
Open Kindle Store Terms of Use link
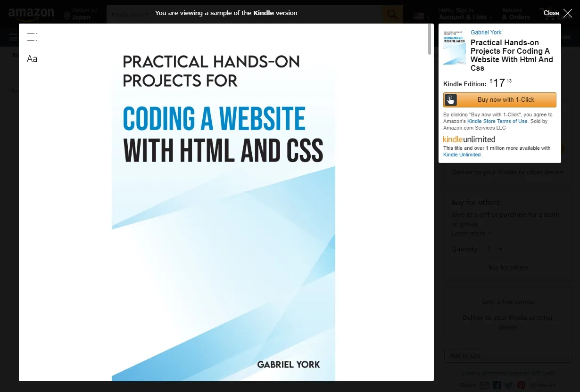click(497, 121)
